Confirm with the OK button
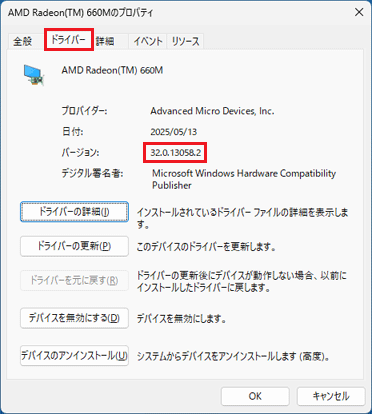Image resolution: width=372 pixels, height=414 pixels. click(255, 396)
